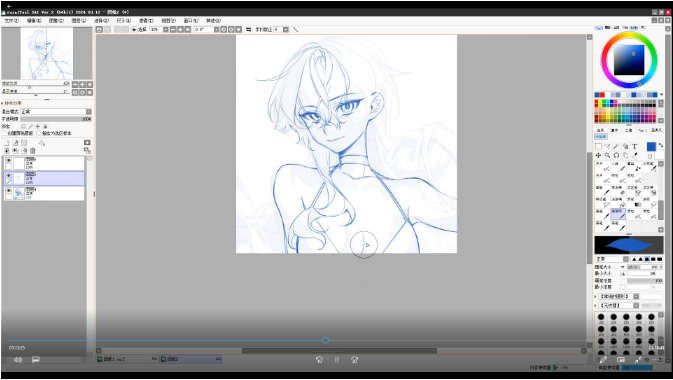This screenshot has height=380, width=673.
Task: Click the navigator preview thumbnail
Action: point(46,53)
